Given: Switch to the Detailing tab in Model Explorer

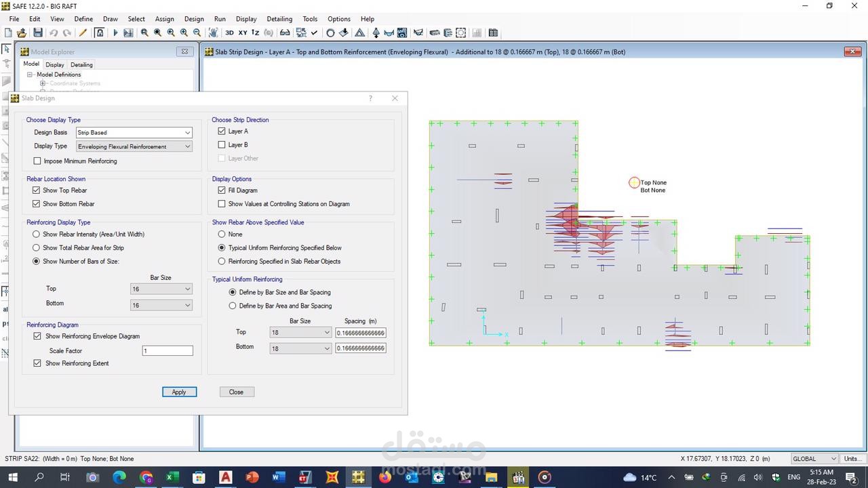Looking at the screenshot, I should [x=81, y=65].
